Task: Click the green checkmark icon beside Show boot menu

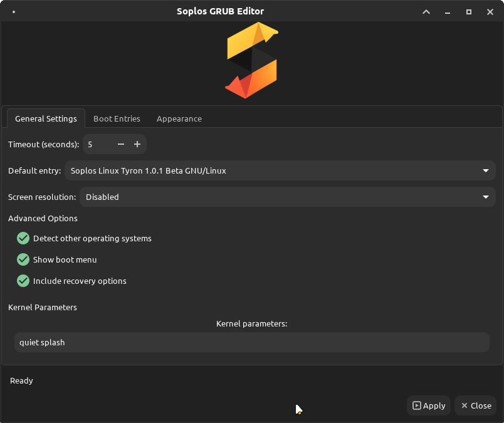Action: 23,259
